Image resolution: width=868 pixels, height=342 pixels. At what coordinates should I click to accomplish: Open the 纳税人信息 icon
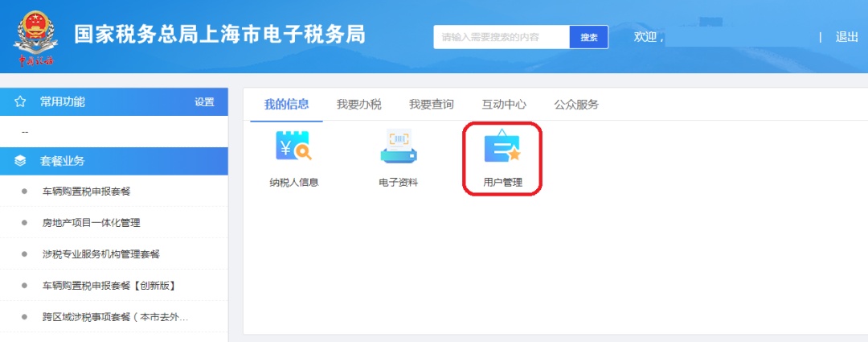294,146
